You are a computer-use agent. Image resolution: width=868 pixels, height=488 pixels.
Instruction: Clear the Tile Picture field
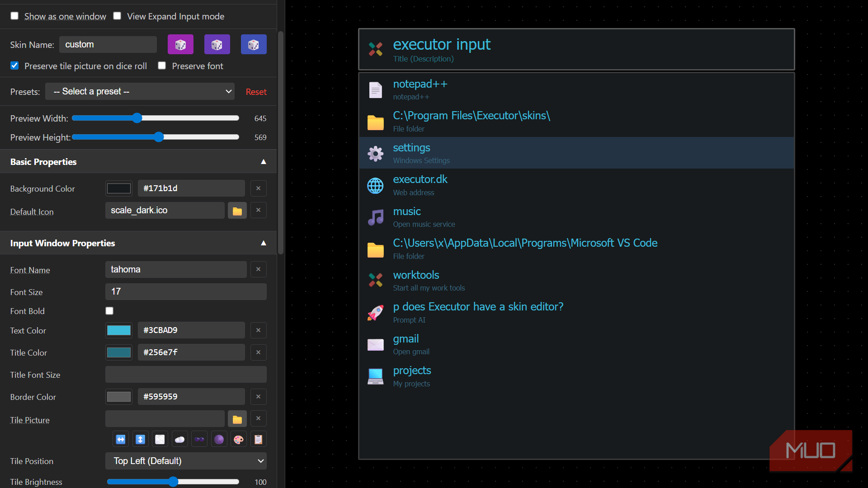258,418
